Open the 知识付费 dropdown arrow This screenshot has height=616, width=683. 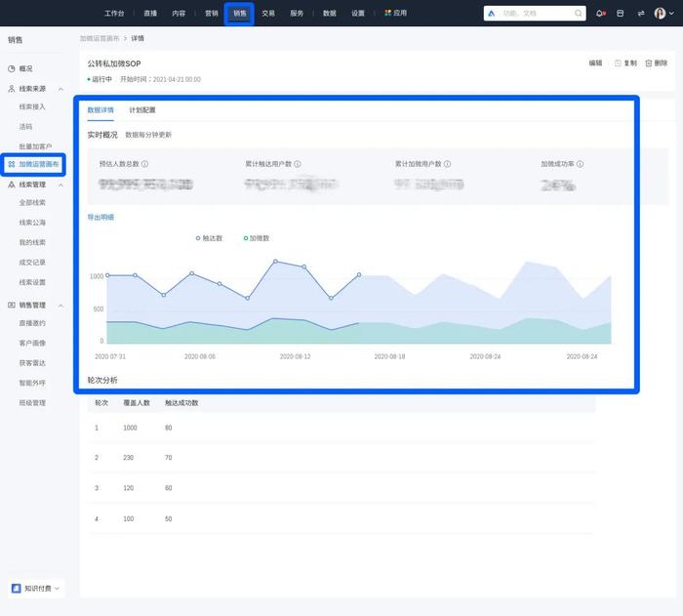click(57, 589)
